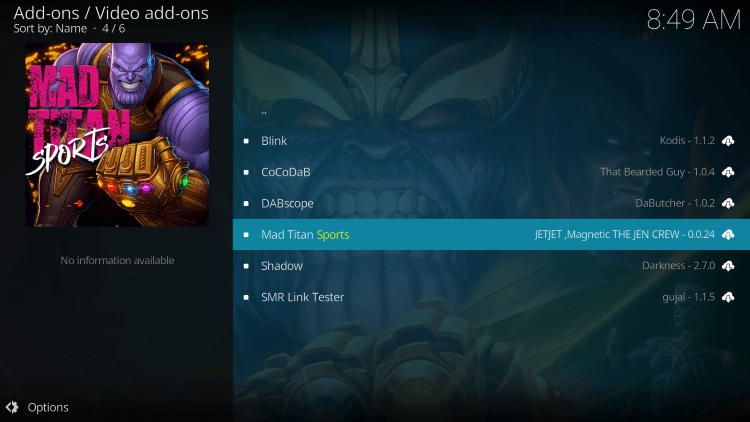The height and width of the screenshot is (422, 750).
Task: Click the square bullet beside Blink
Action: [x=246, y=141]
